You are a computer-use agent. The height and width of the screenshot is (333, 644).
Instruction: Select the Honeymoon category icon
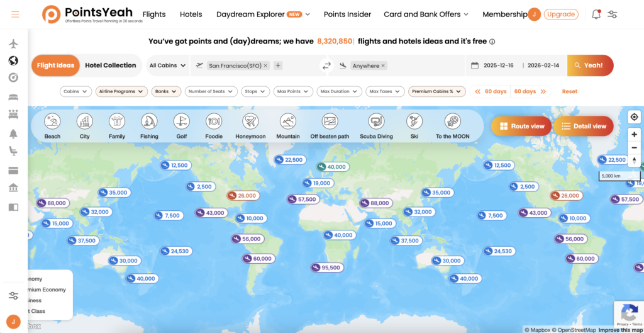(250, 121)
